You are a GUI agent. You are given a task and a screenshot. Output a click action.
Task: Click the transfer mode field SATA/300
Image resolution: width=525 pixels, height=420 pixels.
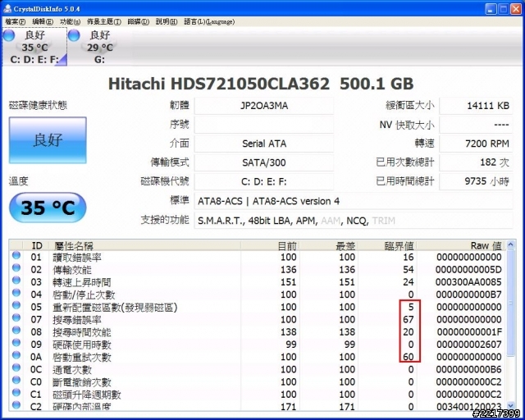pyautogui.click(x=264, y=162)
